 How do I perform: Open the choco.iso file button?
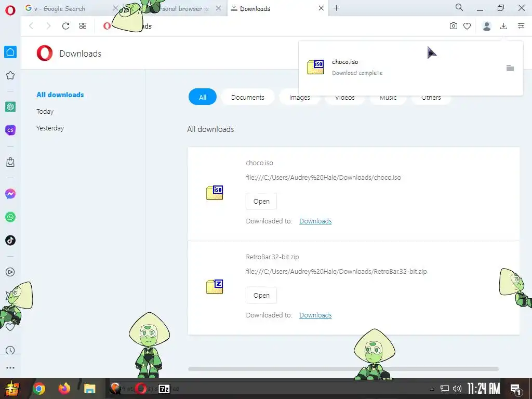pyautogui.click(x=261, y=201)
